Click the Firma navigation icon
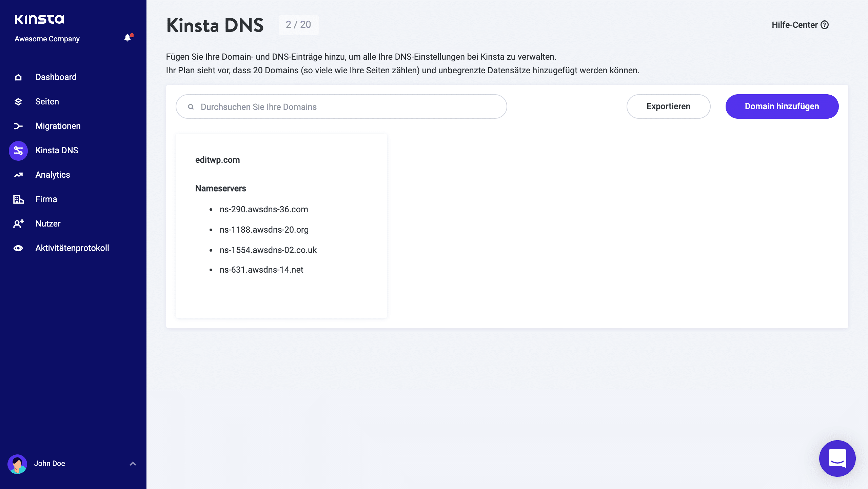This screenshot has width=868, height=489. click(x=19, y=199)
